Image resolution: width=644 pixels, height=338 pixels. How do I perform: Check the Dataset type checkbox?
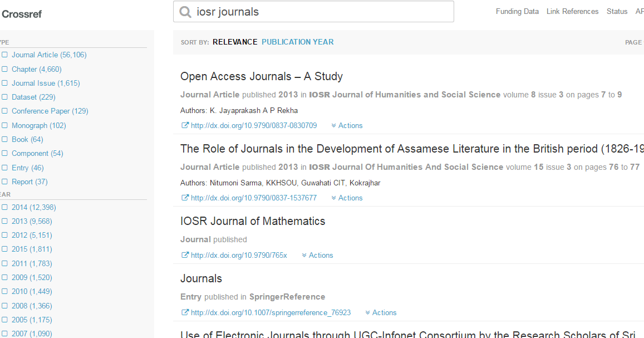tap(6, 97)
